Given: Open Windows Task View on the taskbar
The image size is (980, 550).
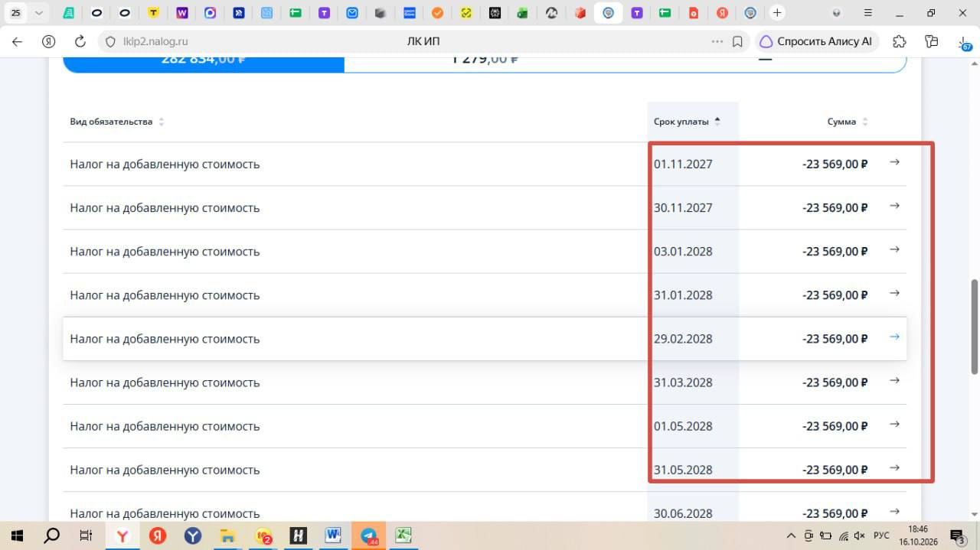Looking at the screenshot, I should coord(87,535).
